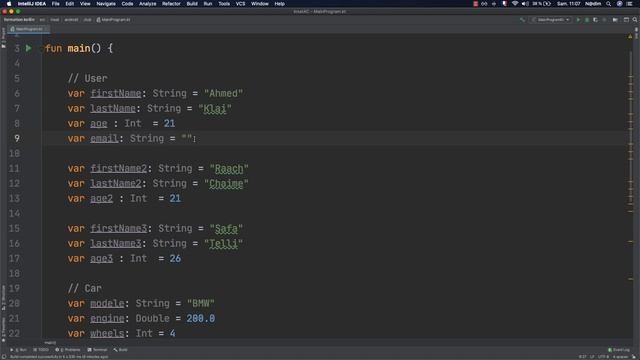Click the email variable on line 9
This screenshot has height=360, width=640.
click(x=104, y=138)
